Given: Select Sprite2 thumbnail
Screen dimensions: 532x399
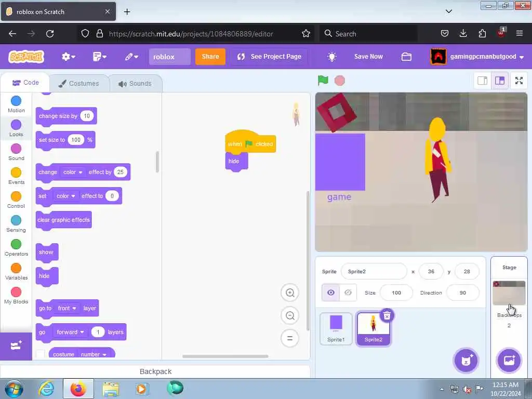Looking at the screenshot, I should tap(373, 329).
